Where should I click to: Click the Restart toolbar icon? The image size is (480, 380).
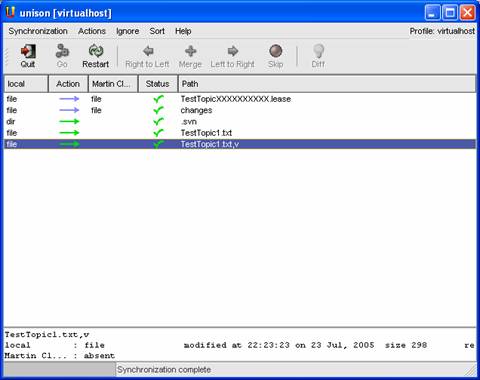tap(96, 51)
